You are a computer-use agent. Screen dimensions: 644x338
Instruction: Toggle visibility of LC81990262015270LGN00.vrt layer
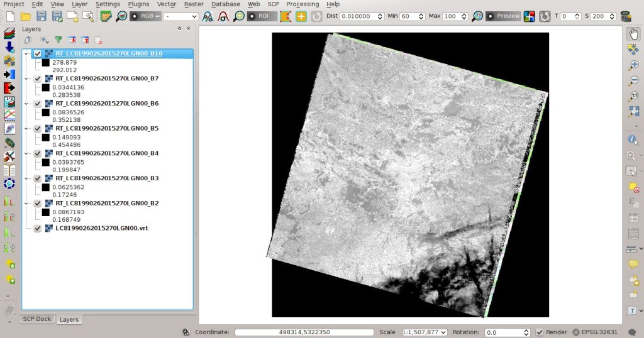(x=38, y=228)
